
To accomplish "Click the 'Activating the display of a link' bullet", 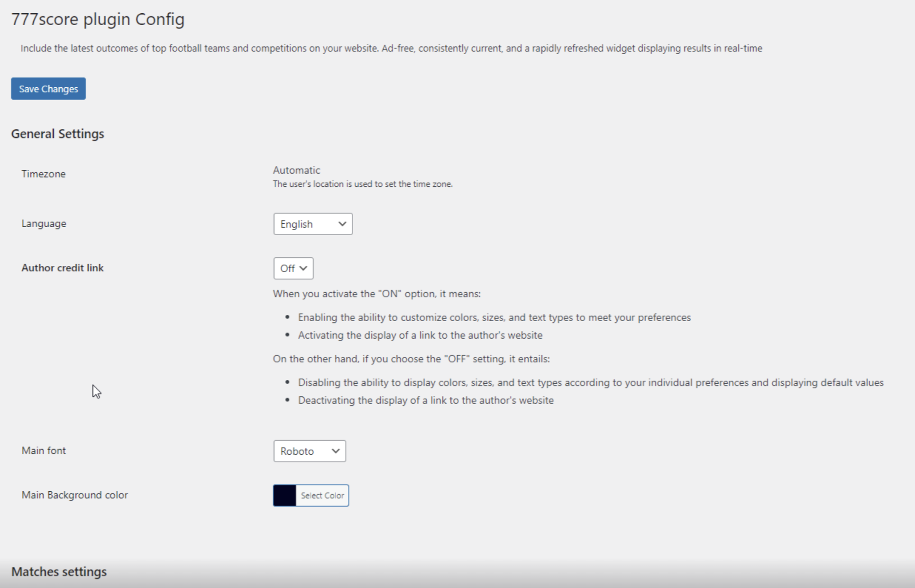I will point(420,335).
